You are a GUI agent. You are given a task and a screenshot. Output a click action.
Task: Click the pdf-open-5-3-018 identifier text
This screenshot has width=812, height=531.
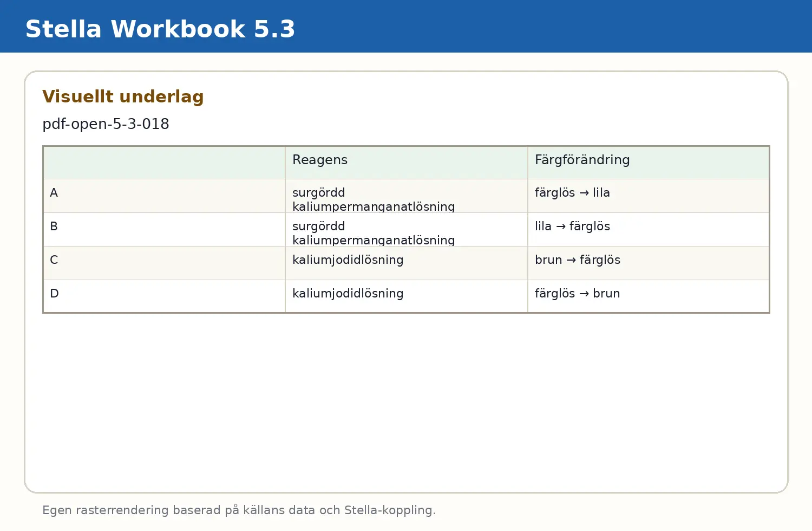pyautogui.click(x=106, y=124)
